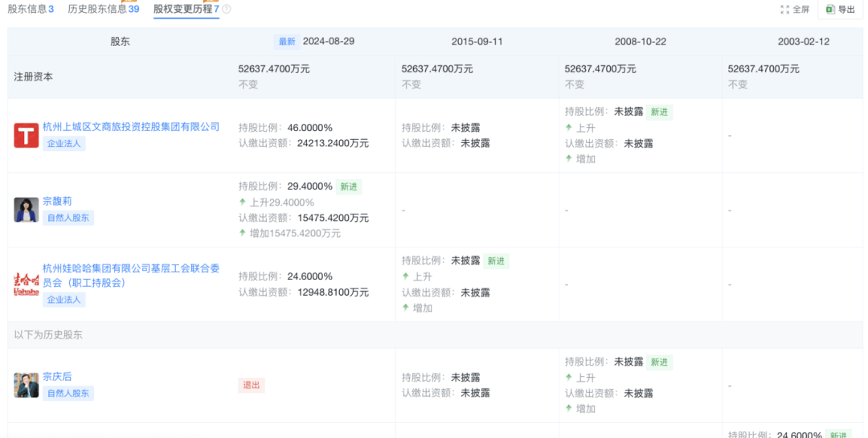This screenshot has width=868, height=438.
Task: Click the 新进 tag beside 宗馥莉's 29.4000%
Action: pos(349,186)
